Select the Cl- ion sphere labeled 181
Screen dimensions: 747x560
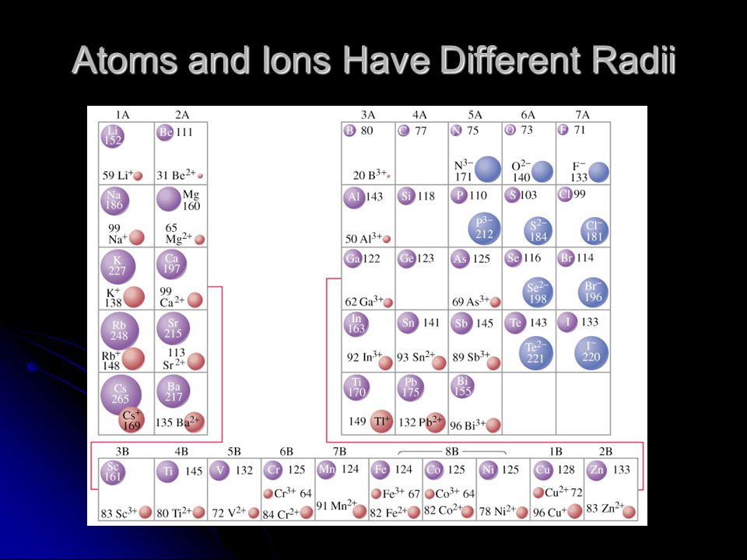[x=595, y=232]
